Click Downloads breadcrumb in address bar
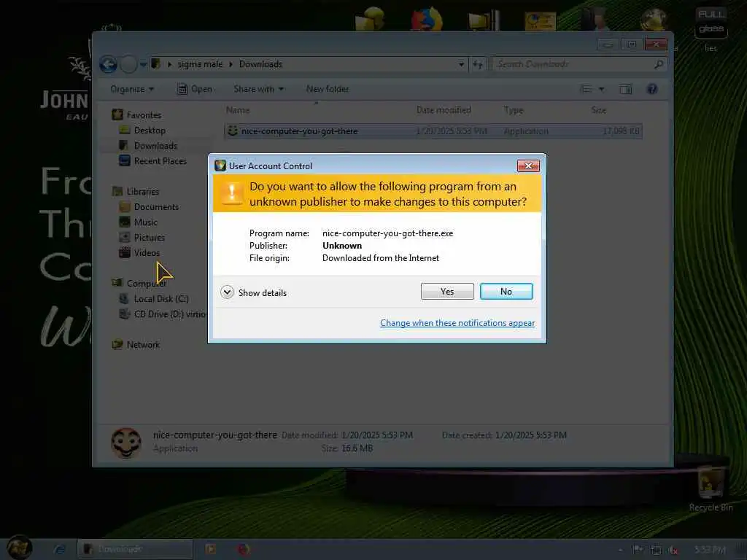The height and width of the screenshot is (560, 747). click(260, 64)
